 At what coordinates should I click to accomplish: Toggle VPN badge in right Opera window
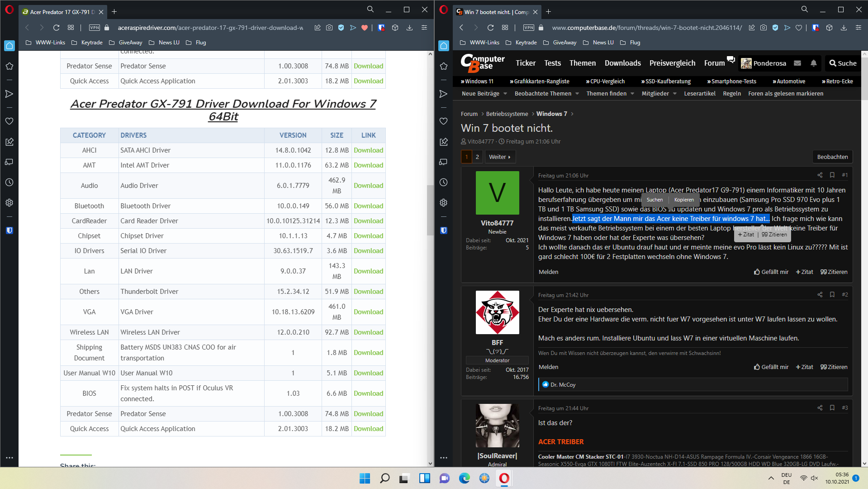(x=528, y=28)
